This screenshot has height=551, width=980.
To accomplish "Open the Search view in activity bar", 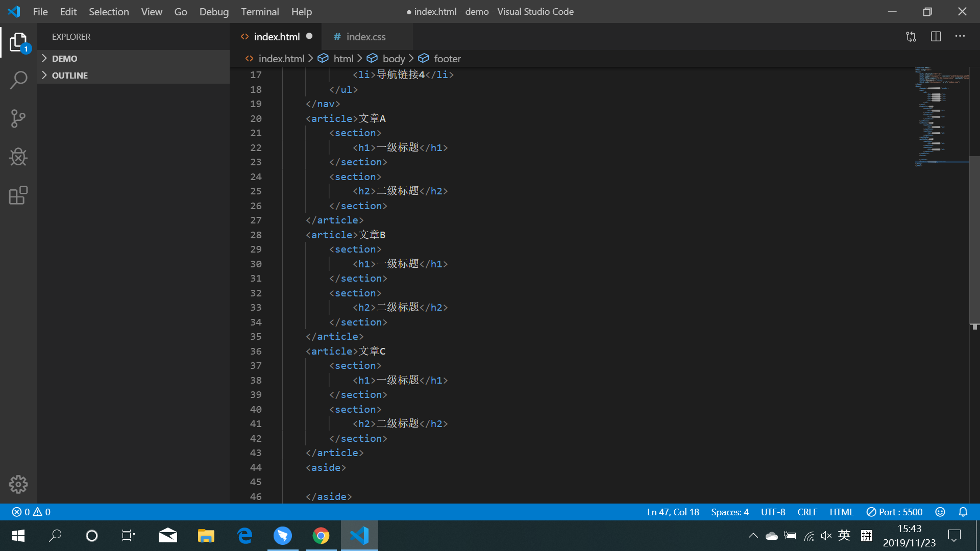I will pyautogui.click(x=18, y=80).
